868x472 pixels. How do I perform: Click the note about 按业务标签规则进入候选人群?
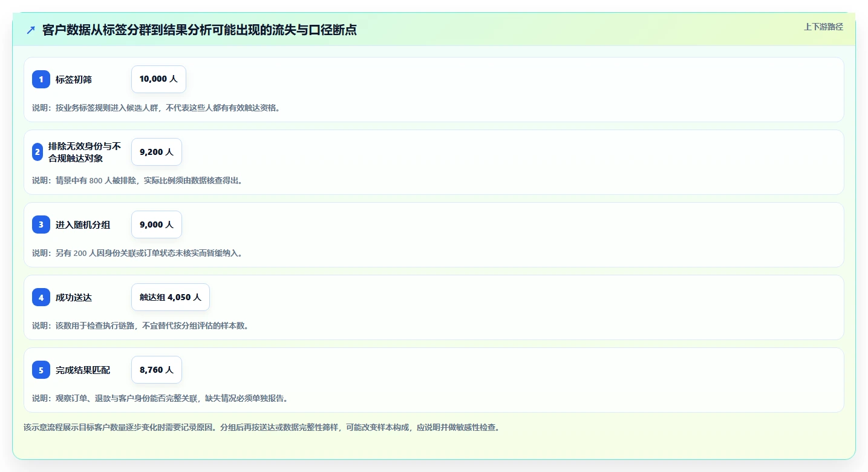pos(157,108)
